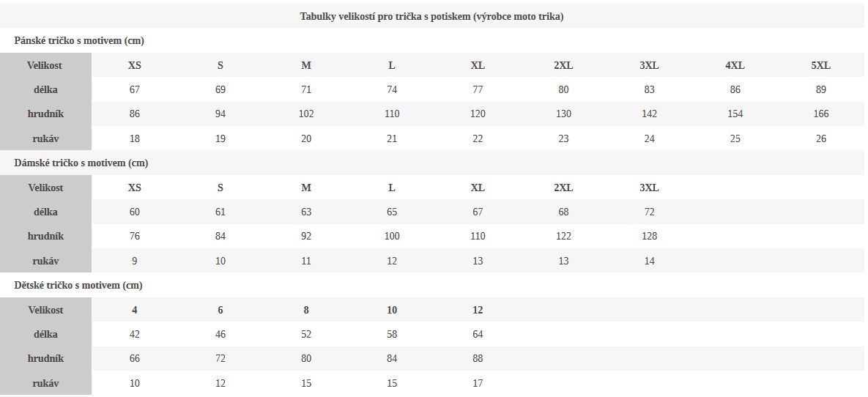Click the 4XL size column header
This screenshot has height=397, width=868.
pyautogui.click(x=735, y=65)
